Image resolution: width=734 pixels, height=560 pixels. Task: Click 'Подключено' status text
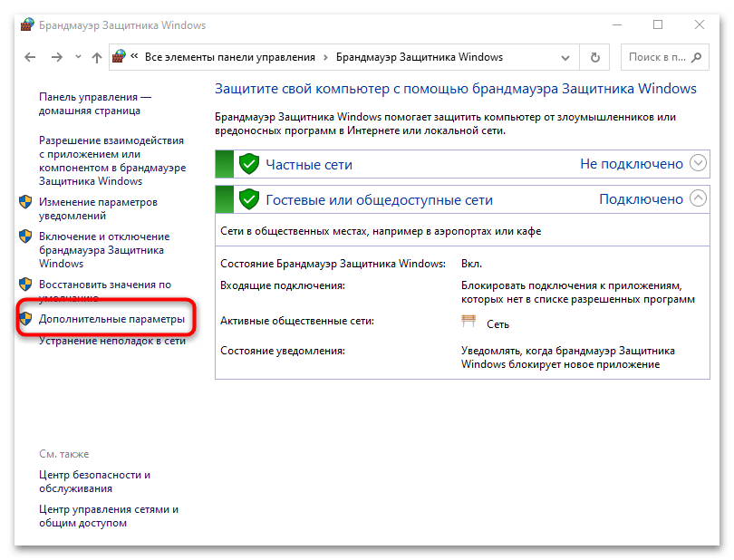642,199
